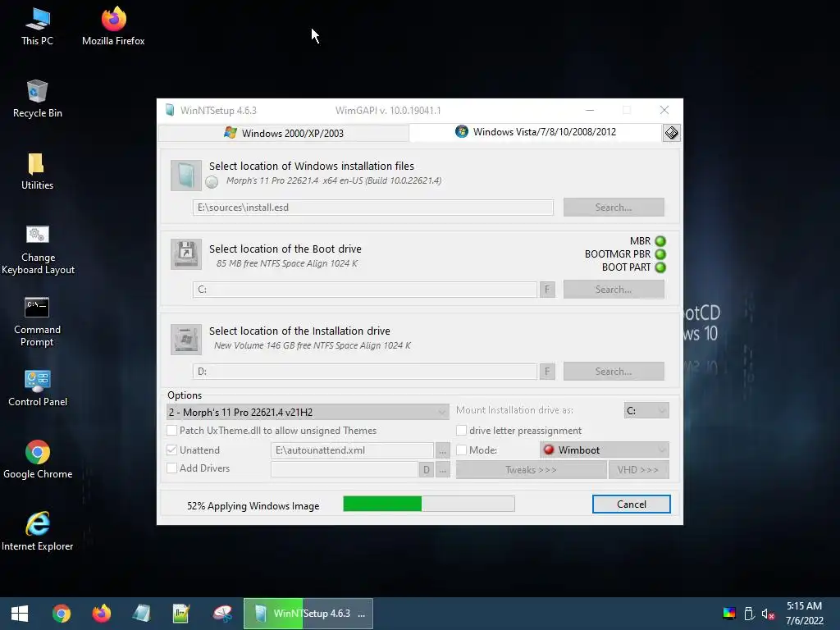Screen dimensions: 840x630
Task: Click the BOOTMGR PBR green status light
Action: coord(660,254)
